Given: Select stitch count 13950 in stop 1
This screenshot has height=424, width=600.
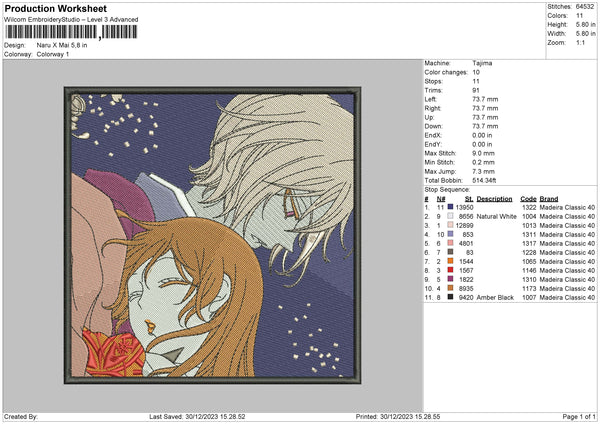Looking at the screenshot, I should click(464, 207).
